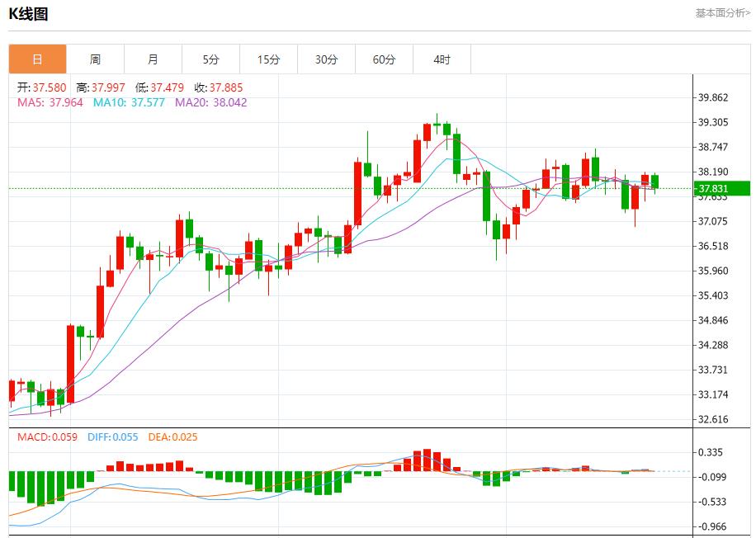This screenshot has width=756, height=538.
Task: Reselect the highlighted 日 daily timeframe
Action: pyautogui.click(x=39, y=59)
